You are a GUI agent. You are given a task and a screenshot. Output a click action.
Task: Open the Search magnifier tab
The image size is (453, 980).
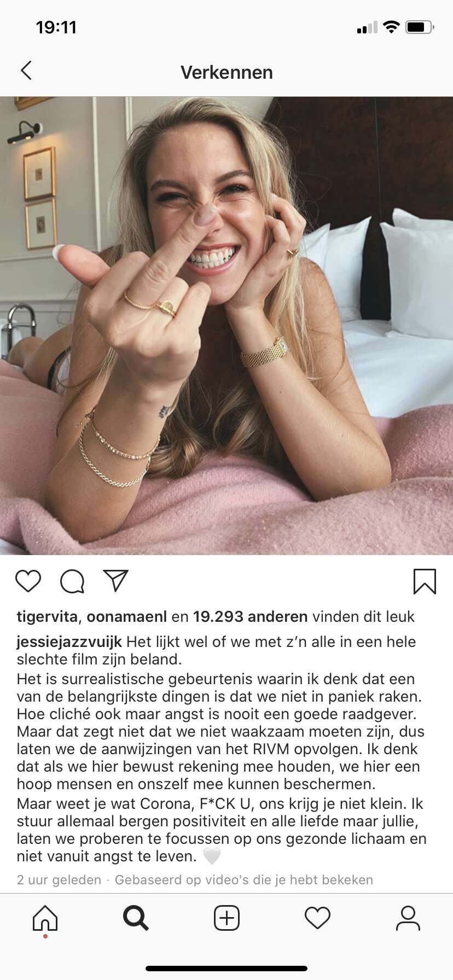[x=136, y=918]
